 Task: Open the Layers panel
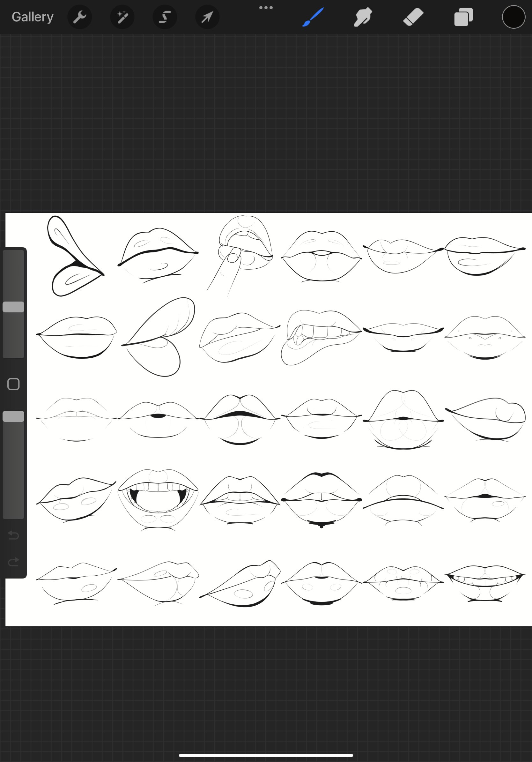(463, 17)
